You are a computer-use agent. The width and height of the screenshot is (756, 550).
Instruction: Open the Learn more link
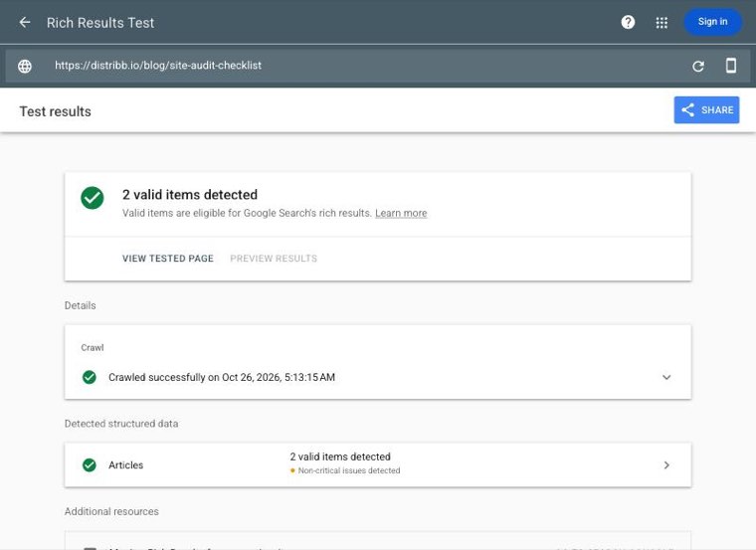coord(401,213)
